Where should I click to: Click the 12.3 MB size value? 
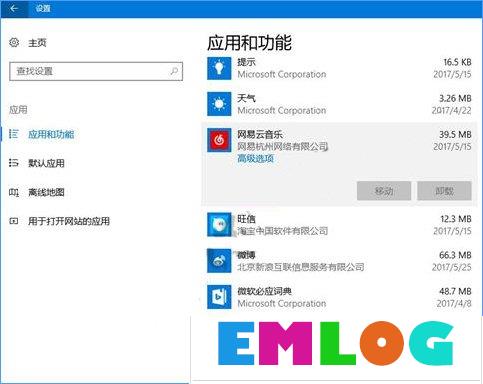(456, 219)
